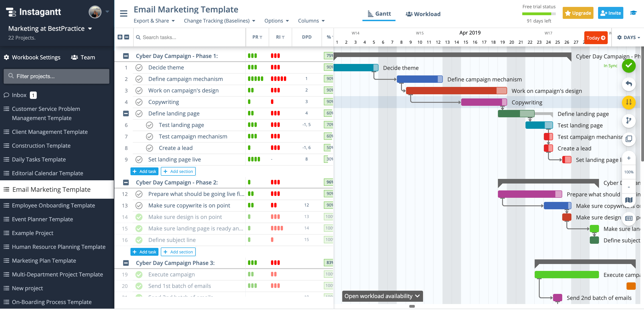The image size is (644, 310).
Task: Switch to Gantt view
Action: [378, 14]
